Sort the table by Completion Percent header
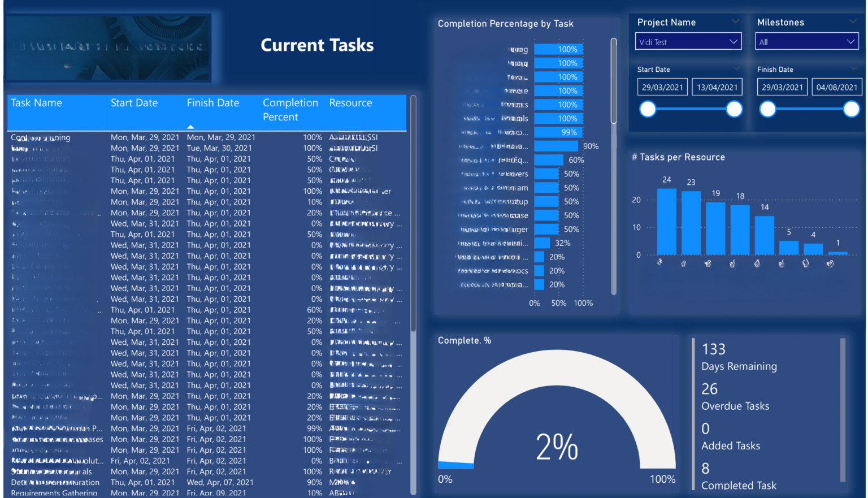 click(290, 110)
